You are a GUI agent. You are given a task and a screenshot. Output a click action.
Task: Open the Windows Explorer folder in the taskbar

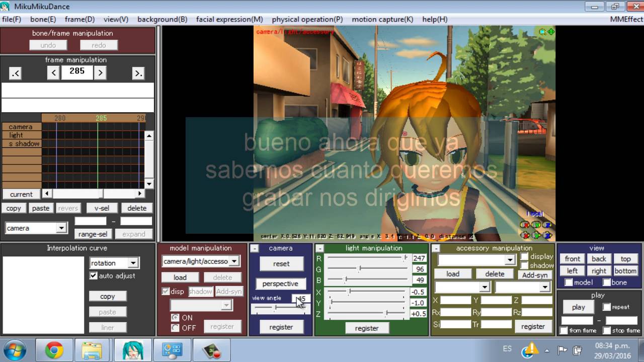click(92, 350)
